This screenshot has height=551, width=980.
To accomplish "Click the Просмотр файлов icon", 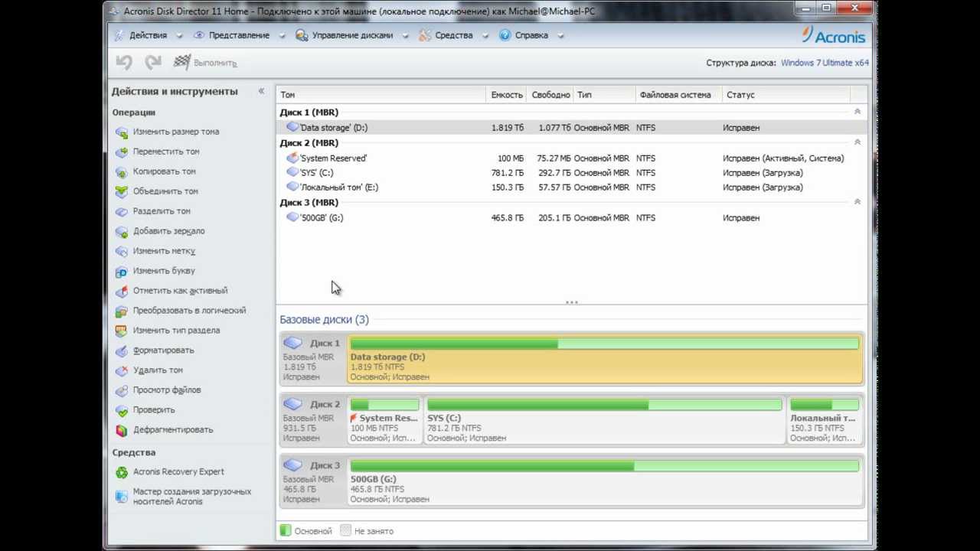I will (121, 390).
